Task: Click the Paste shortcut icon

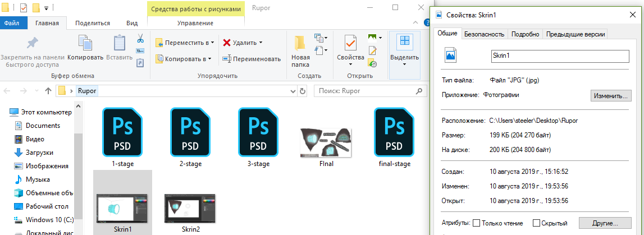Action: 140,62
